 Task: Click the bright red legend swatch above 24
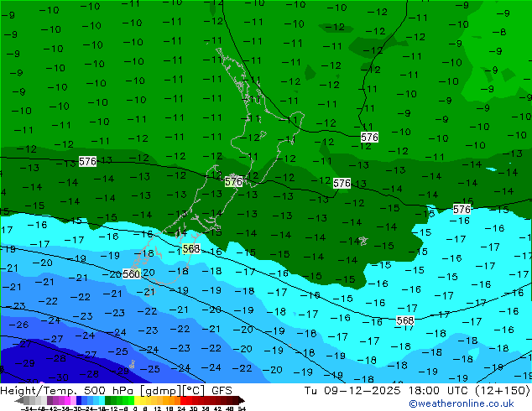[183, 400]
